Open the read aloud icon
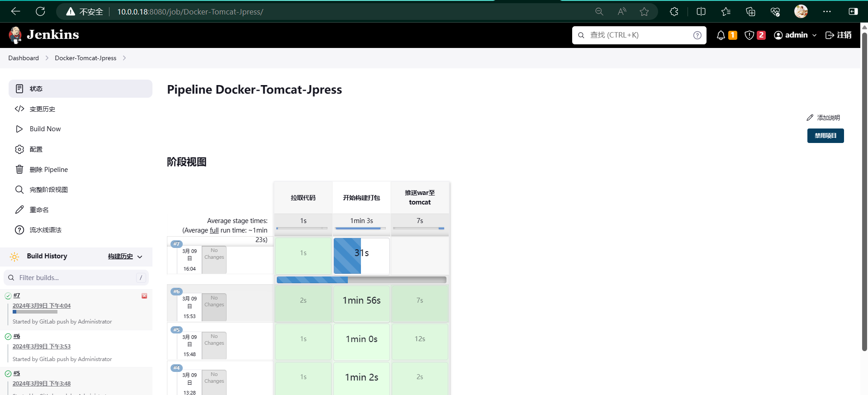The image size is (868, 395). [x=622, y=12]
